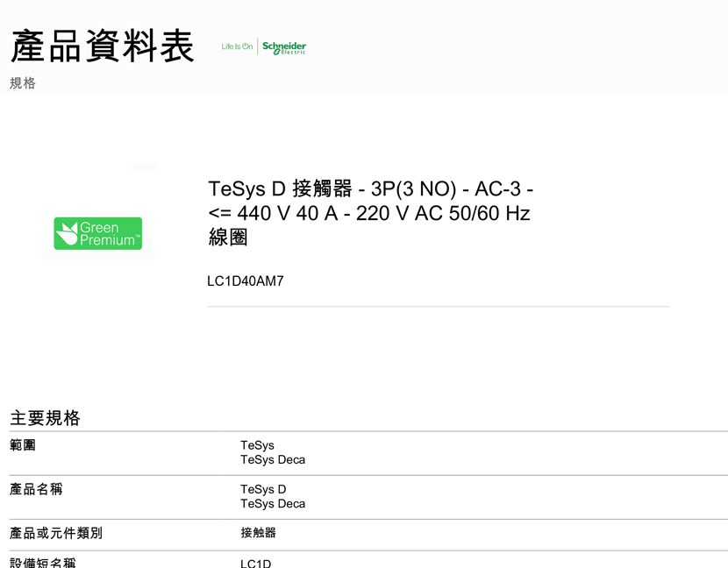This screenshot has height=568, width=728.
Task: Select the page title 產品資料表
Action: point(102,46)
